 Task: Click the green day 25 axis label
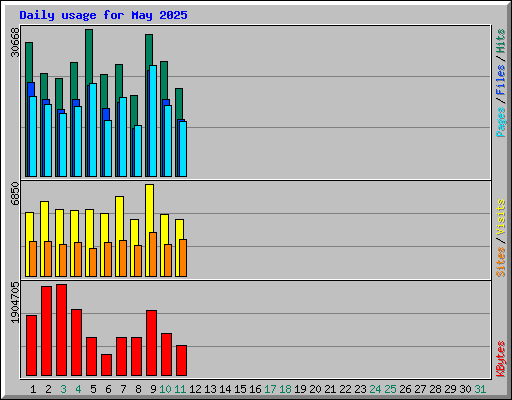pyautogui.click(x=390, y=389)
